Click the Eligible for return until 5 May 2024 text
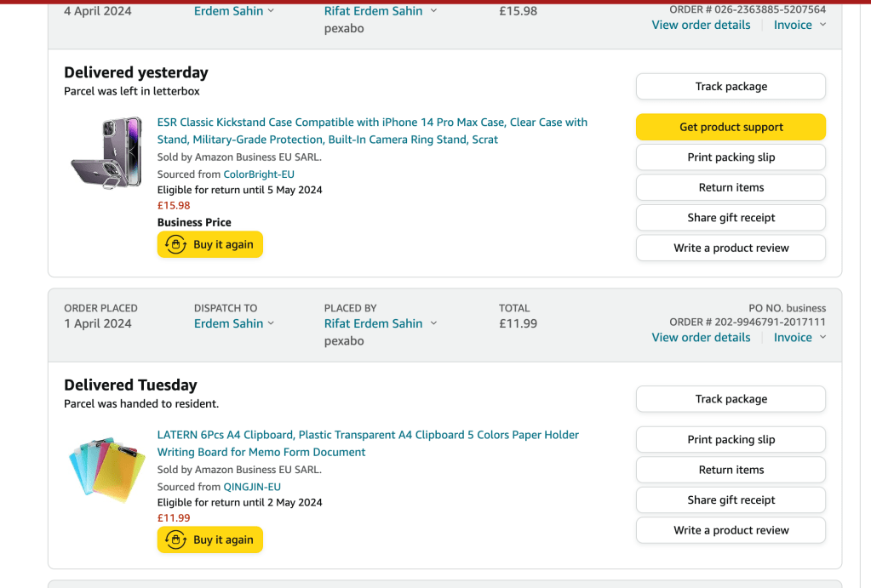Image resolution: width=871 pixels, height=588 pixels. pyautogui.click(x=239, y=190)
